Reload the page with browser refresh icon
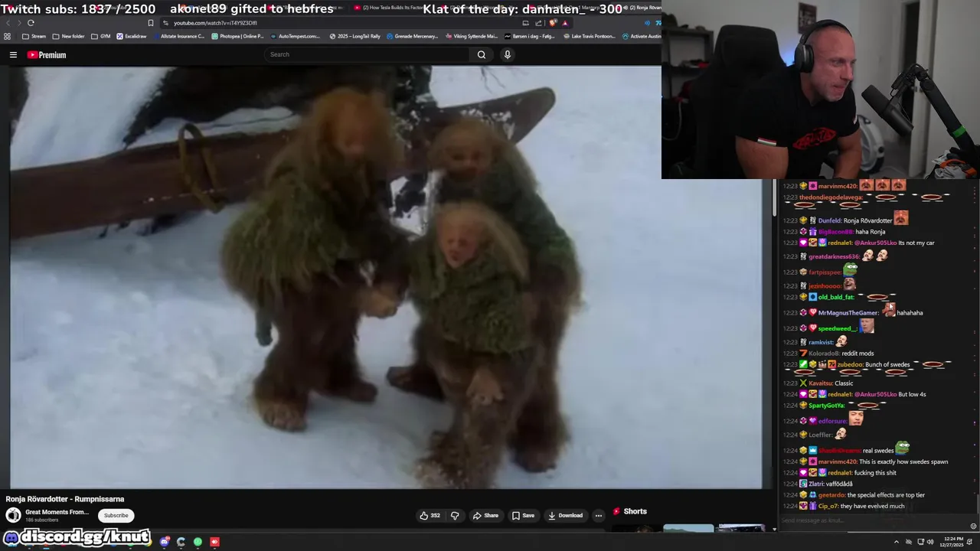This screenshot has width=980, height=551. [31, 23]
